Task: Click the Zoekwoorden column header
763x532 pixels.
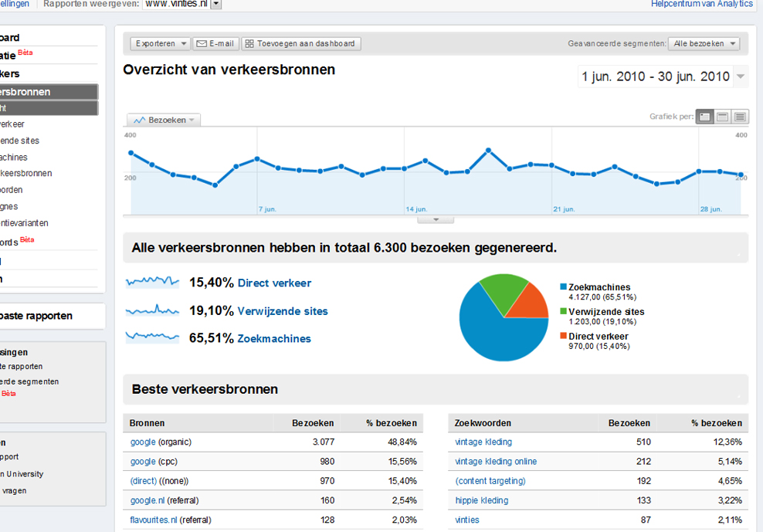Action: point(483,423)
